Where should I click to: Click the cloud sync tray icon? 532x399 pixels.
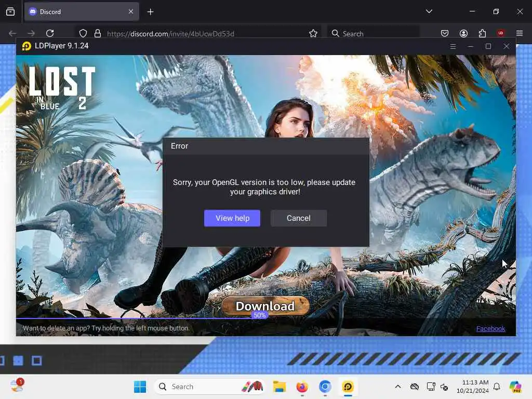point(414,387)
